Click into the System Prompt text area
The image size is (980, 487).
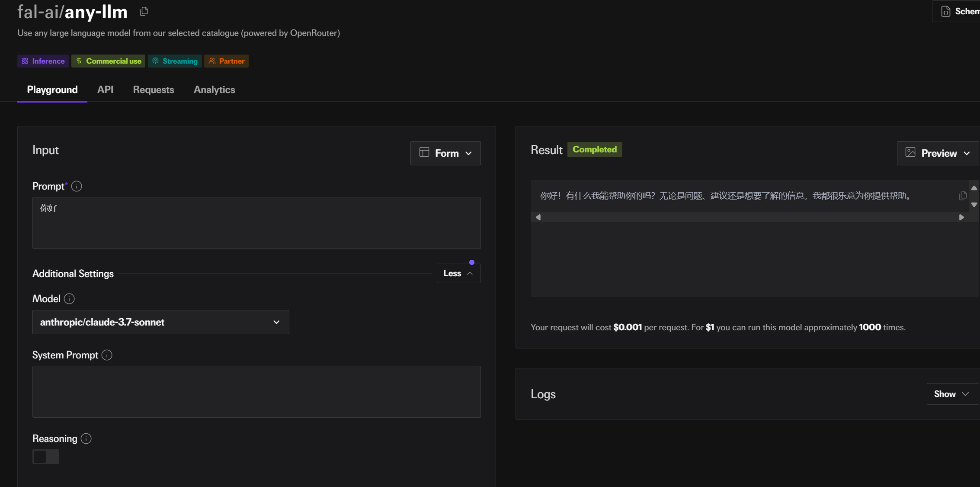point(256,392)
